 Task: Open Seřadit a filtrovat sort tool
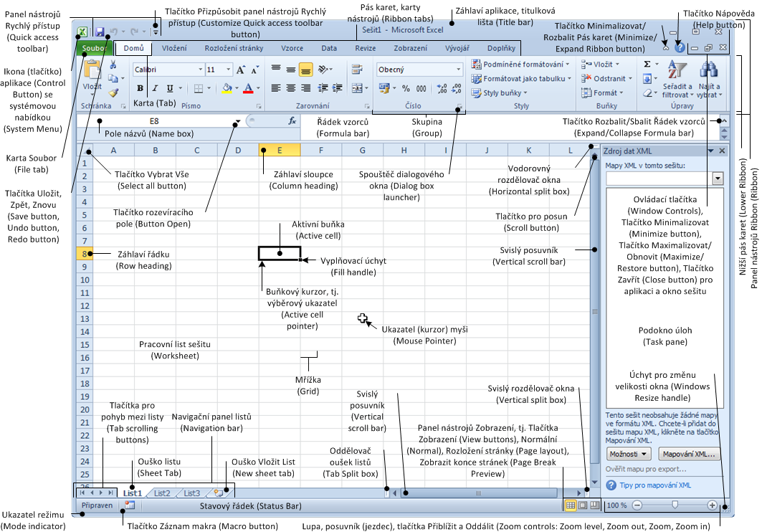pyautogui.click(x=677, y=79)
